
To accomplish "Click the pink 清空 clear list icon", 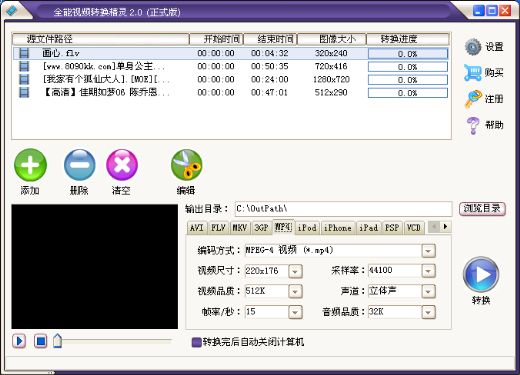I will [x=122, y=165].
